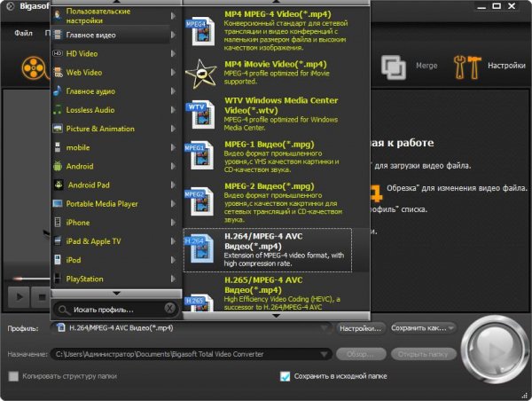Select the WTV Windows Media Center icon
This screenshot has width=532, height=401.
[x=200, y=114]
